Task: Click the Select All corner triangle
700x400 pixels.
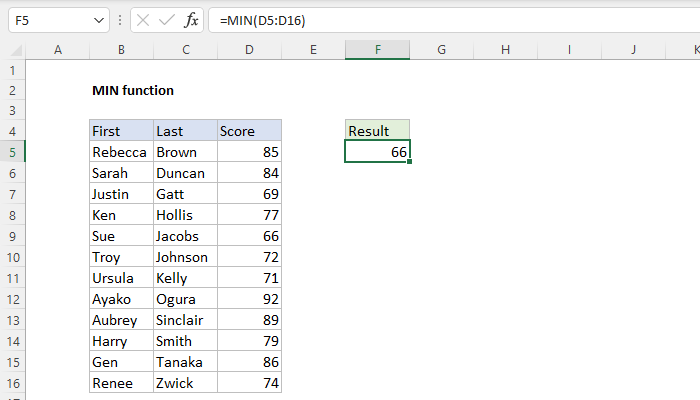Action: [x=12, y=50]
